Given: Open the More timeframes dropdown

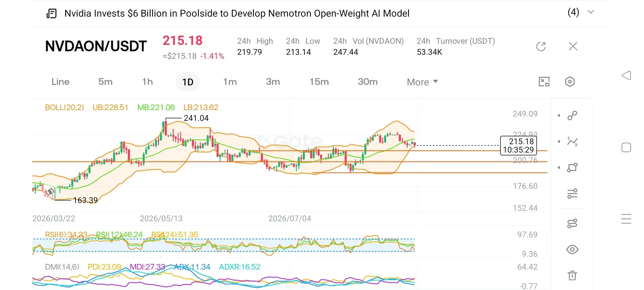Looking at the screenshot, I should click(422, 82).
